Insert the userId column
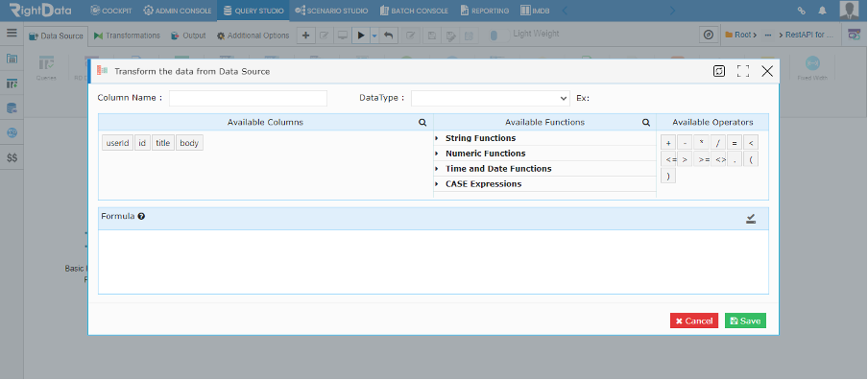This screenshot has width=868, height=380. click(117, 143)
